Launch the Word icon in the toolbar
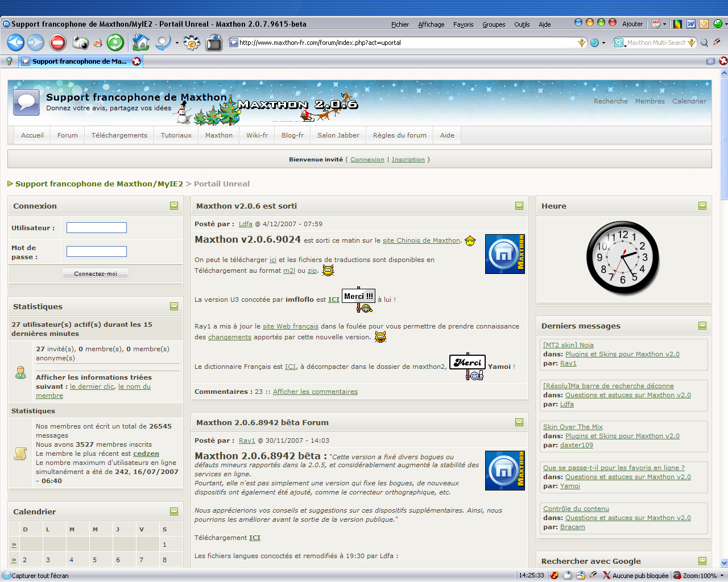 [x=691, y=24]
